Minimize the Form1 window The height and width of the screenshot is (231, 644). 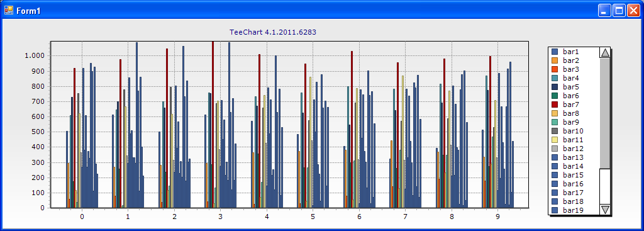pyautogui.click(x=604, y=11)
